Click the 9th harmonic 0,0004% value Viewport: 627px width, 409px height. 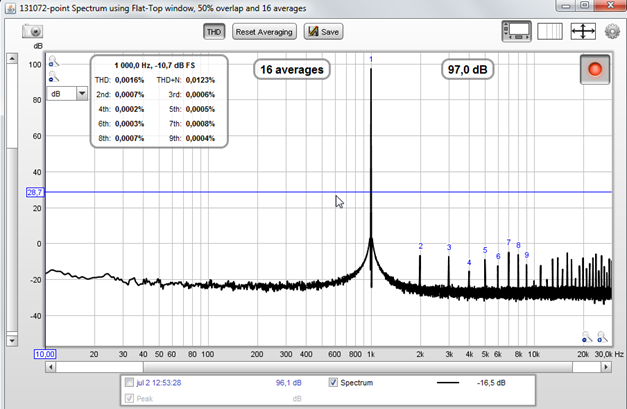pyautogui.click(x=200, y=138)
